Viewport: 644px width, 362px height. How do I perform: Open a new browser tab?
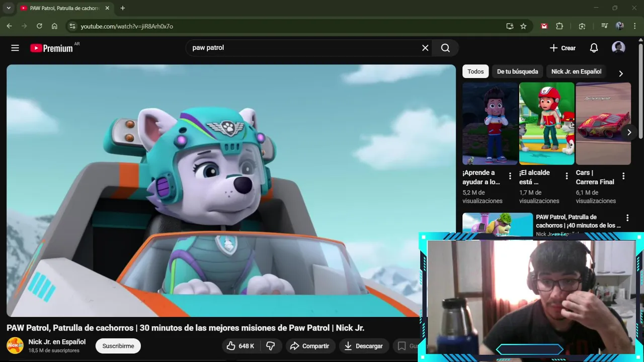tap(122, 8)
